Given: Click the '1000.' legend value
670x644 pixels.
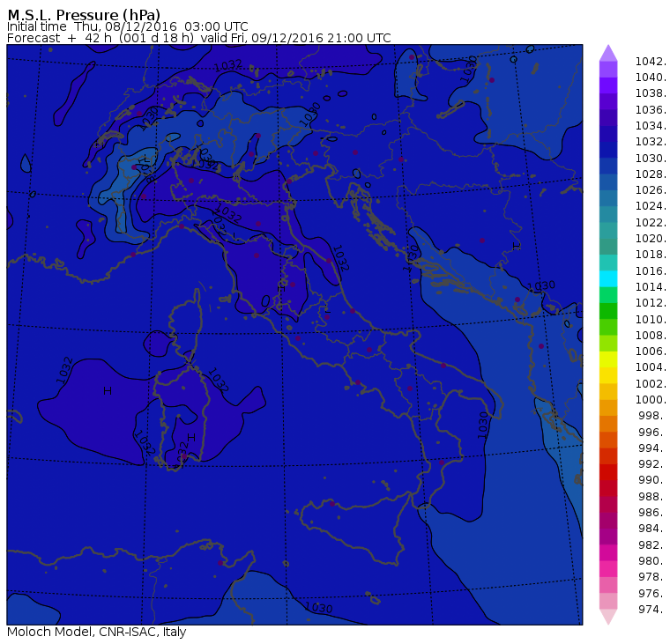Looking at the screenshot, I should pyautogui.click(x=651, y=399).
